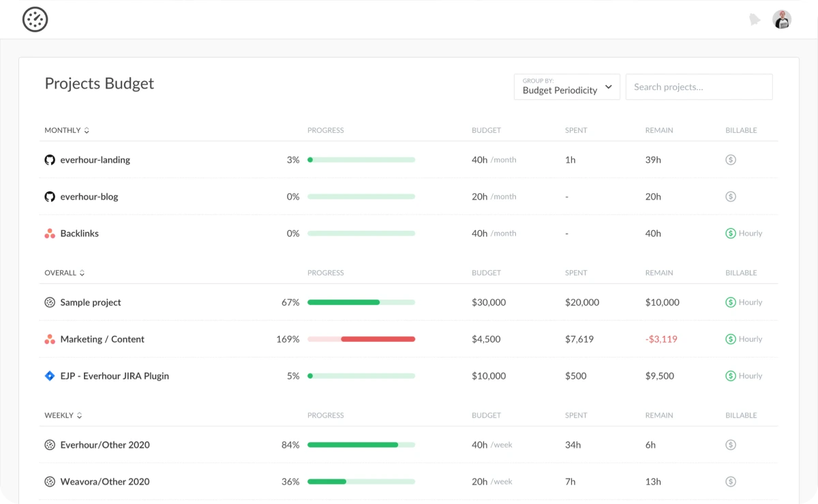
Task: Open the Marketing / Content project
Action: pyautogui.click(x=102, y=339)
